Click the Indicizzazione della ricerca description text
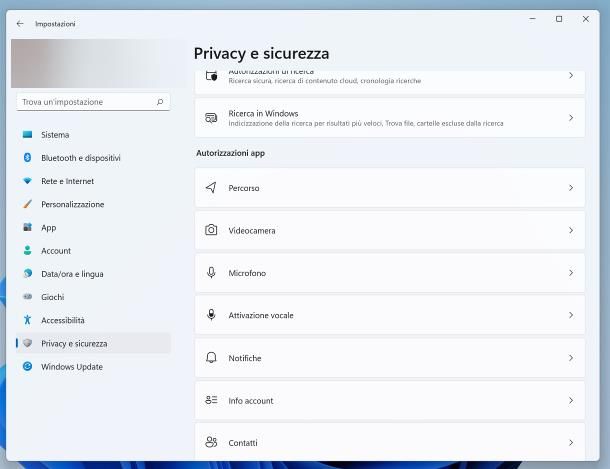This screenshot has width=610, height=469. 366,123
